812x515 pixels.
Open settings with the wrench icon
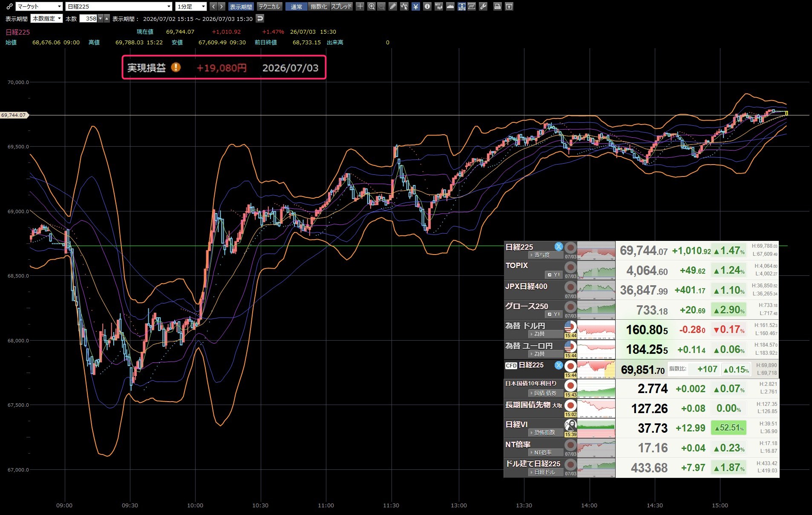[x=483, y=6]
